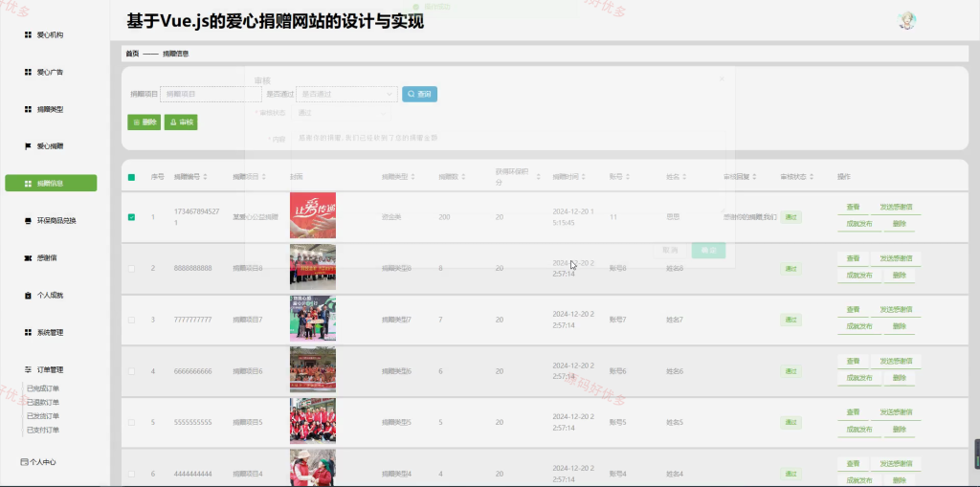The width and height of the screenshot is (980, 487).
Task: Click the green 删除 button above table
Action: point(145,122)
